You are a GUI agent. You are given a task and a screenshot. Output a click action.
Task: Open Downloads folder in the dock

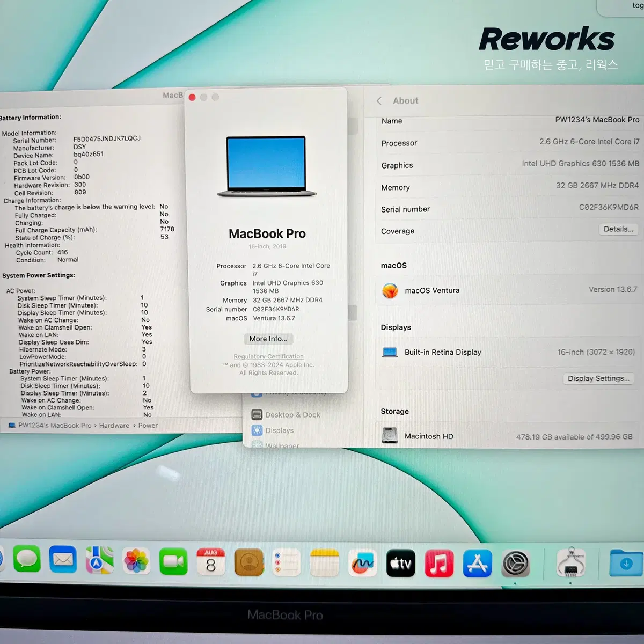(626, 563)
